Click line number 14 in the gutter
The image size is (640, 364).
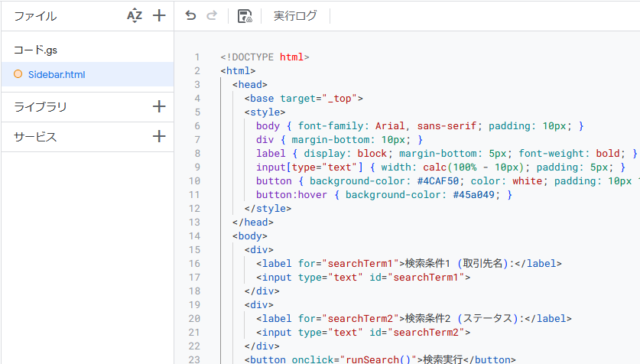(194, 236)
